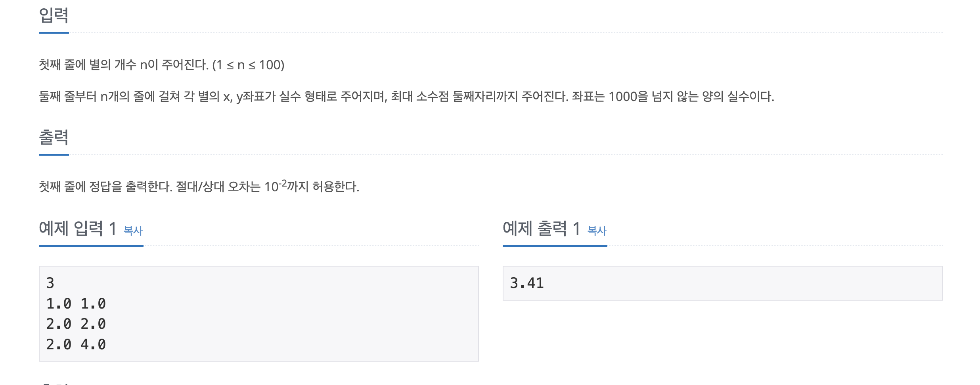The height and width of the screenshot is (385, 980).
Task: Click the '1000' coordinate limit text
Action: 623,96
